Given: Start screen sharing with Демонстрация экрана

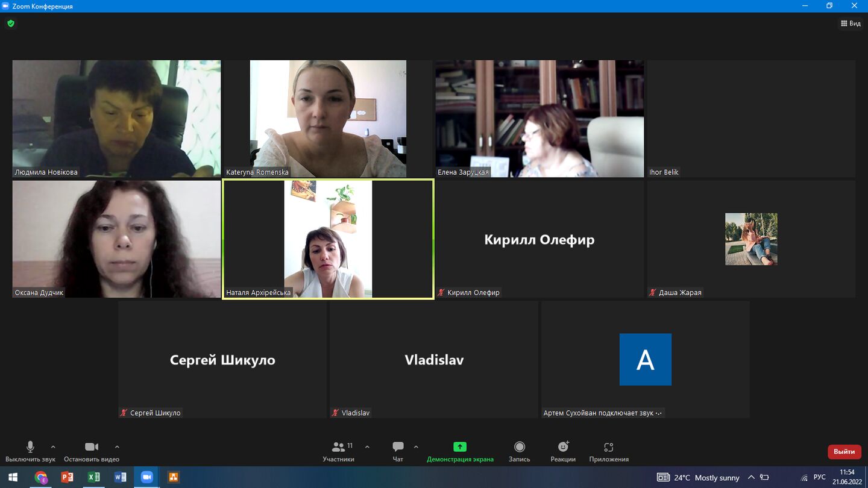Looking at the screenshot, I should point(460,451).
